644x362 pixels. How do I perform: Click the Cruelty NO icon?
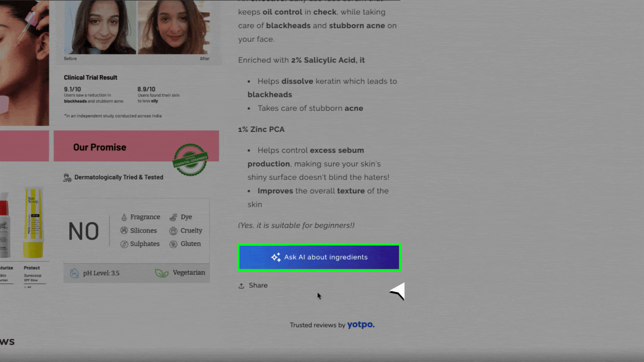(x=174, y=230)
